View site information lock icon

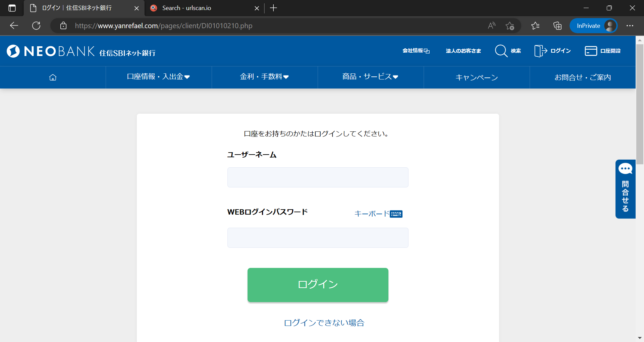pos(63,26)
